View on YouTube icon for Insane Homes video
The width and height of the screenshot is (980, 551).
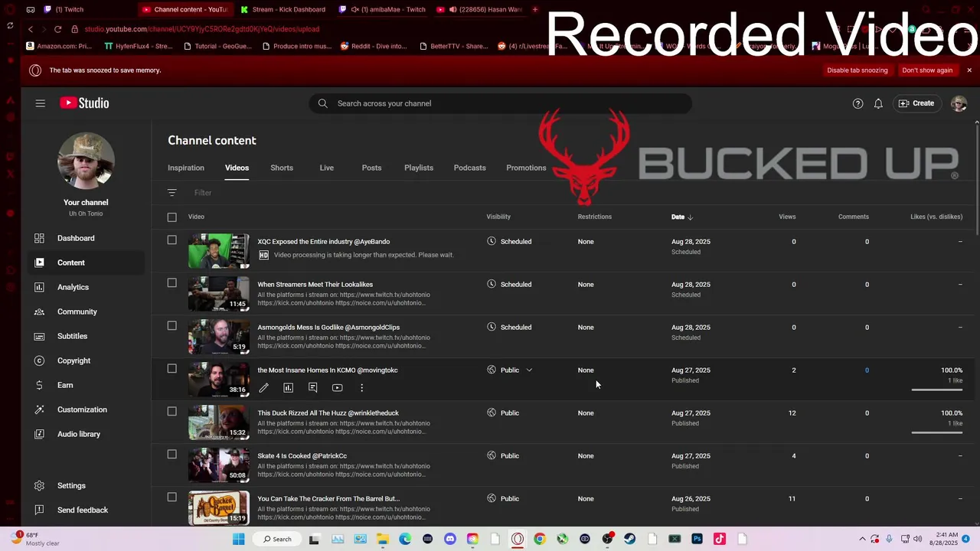click(337, 388)
